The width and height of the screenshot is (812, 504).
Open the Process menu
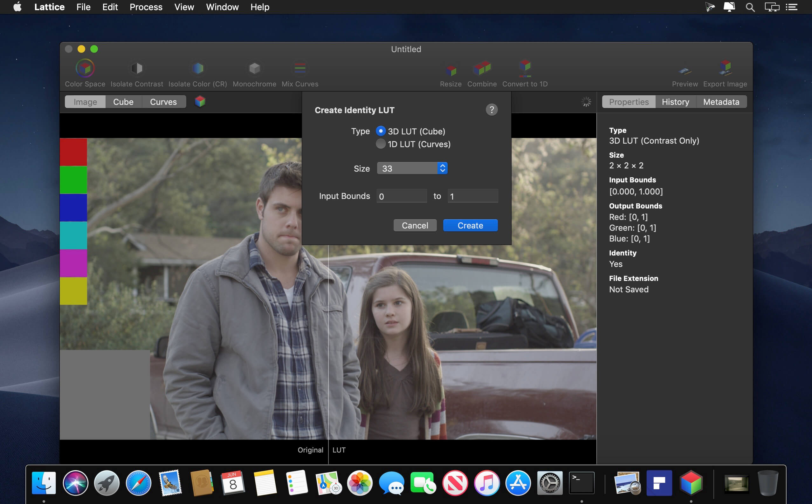click(146, 7)
